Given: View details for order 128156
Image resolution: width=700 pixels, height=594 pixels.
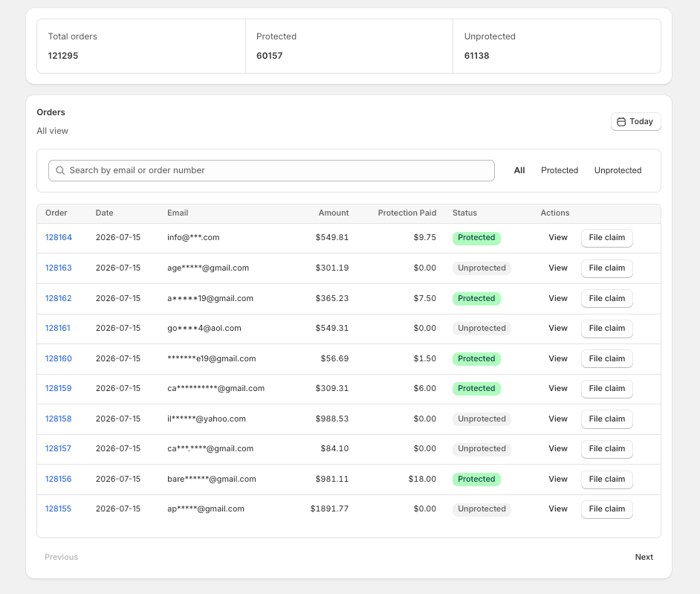Looking at the screenshot, I should 558,479.
